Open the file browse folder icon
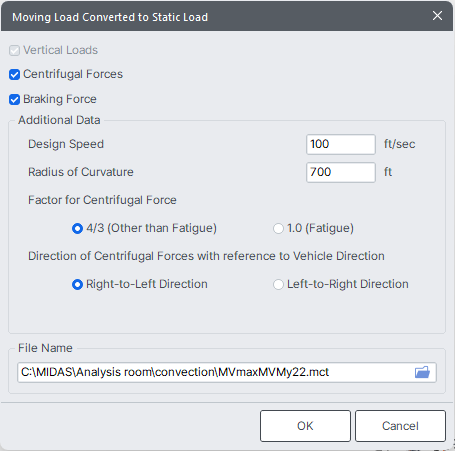 (x=422, y=372)
